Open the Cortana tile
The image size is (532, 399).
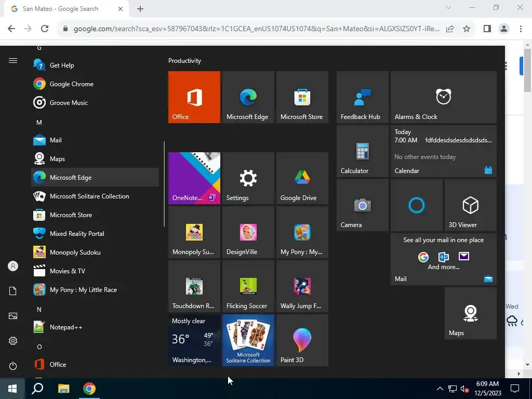[417, 205]
